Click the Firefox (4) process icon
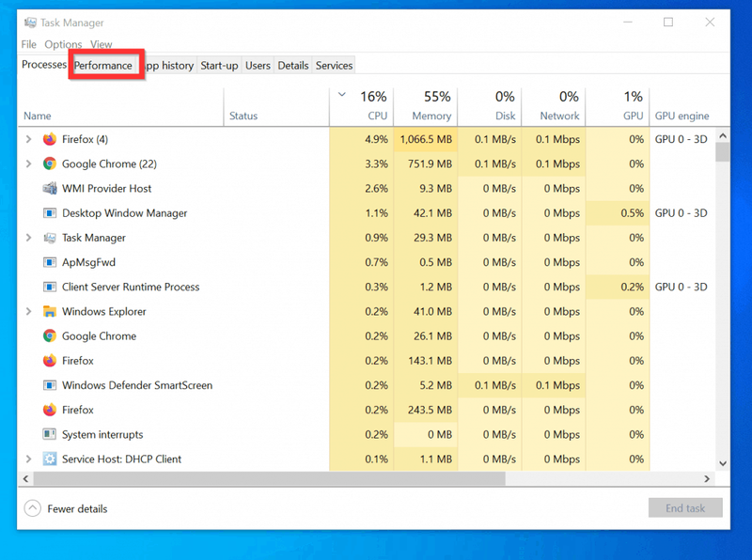This screenshot has height=560, width=752. point(50,139)
